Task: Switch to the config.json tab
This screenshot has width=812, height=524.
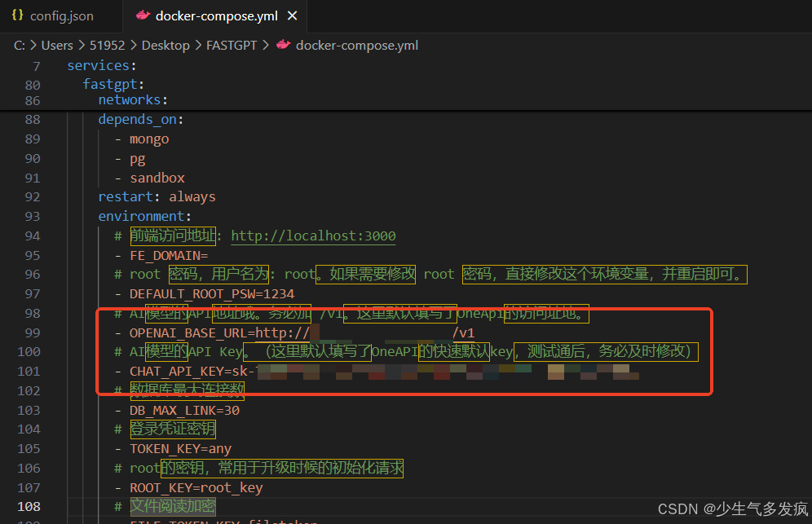Action: tap(61, 16)
